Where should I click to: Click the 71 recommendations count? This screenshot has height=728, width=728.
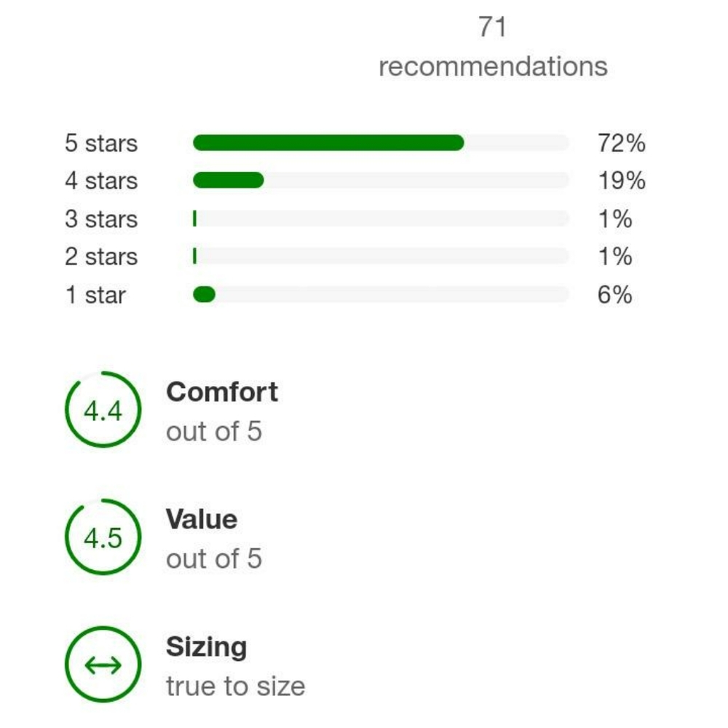click(x=493, y=47)
